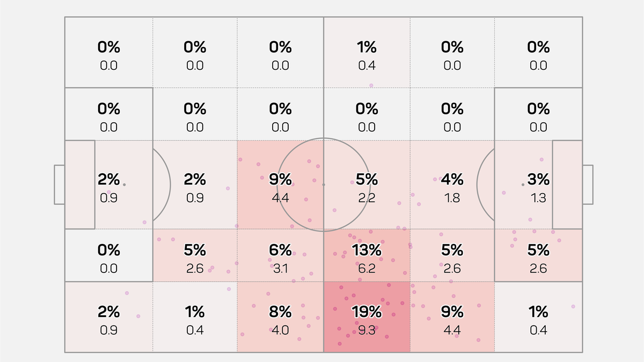Click the 9.3 value label
This screenshot has height=362, width=644.
pyautogui.click(x=367, y=330)
